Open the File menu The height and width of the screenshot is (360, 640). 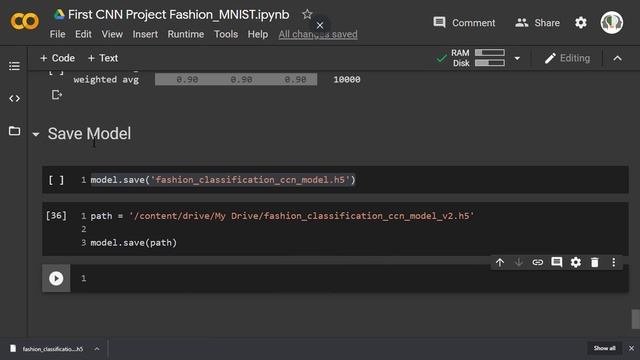pyautogui.click(x=58, y=34)
